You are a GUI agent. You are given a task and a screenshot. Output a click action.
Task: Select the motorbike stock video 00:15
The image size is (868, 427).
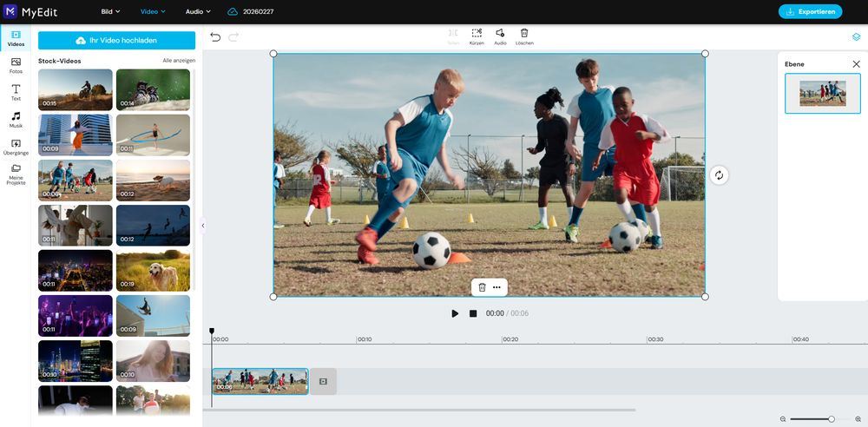point(76,89)
